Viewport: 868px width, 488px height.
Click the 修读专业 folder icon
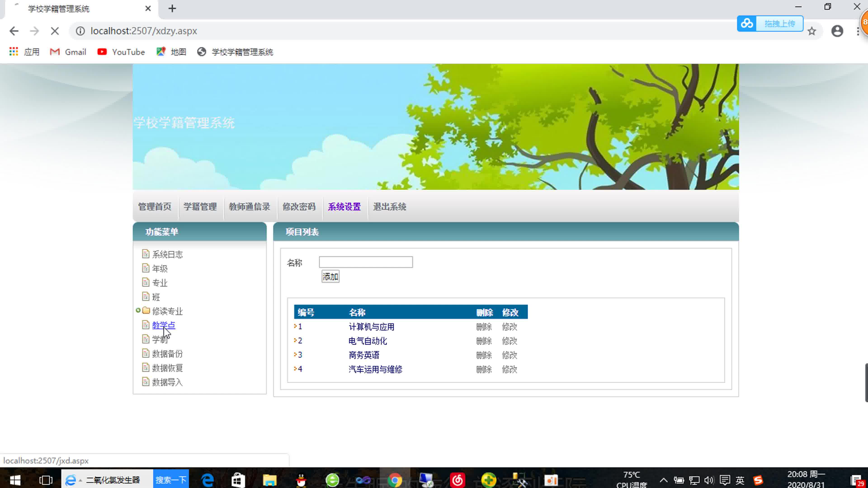pyautogui.click(x=146, y=310)
